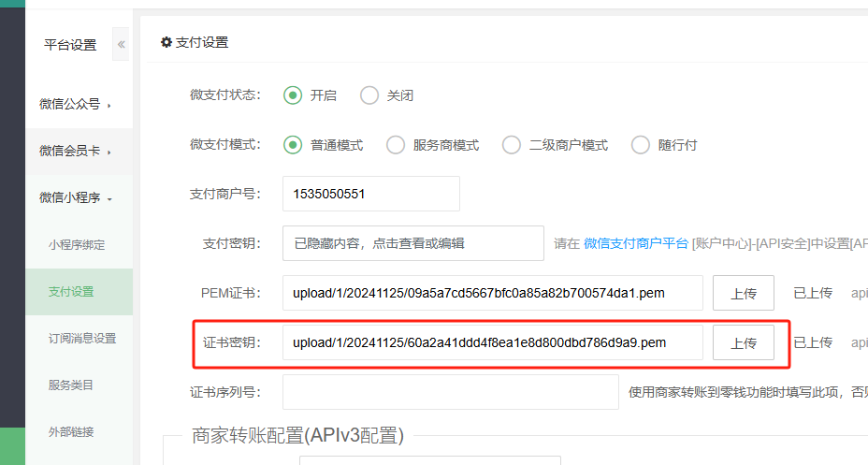Click 上传 button for 证书密钥
Image resolution: width=868 pixels, height=465 pixels.
click(x=744, y=342)
